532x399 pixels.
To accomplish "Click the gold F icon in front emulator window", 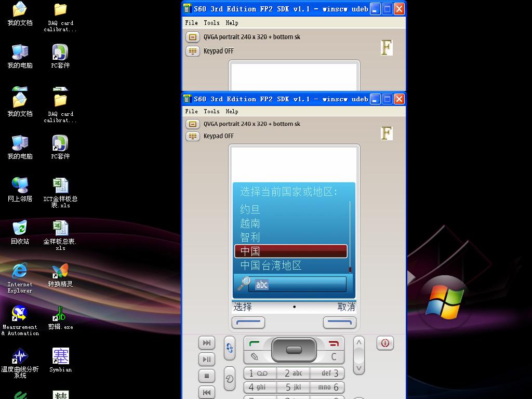I will pyautogui.click(x=387, y=133).
